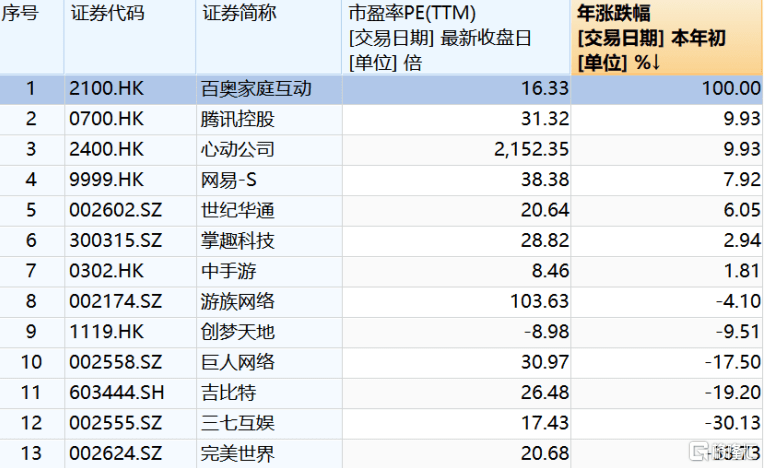Click the 创梦天地 name cell
Viewport: 764px width, 468px height.
238,332
